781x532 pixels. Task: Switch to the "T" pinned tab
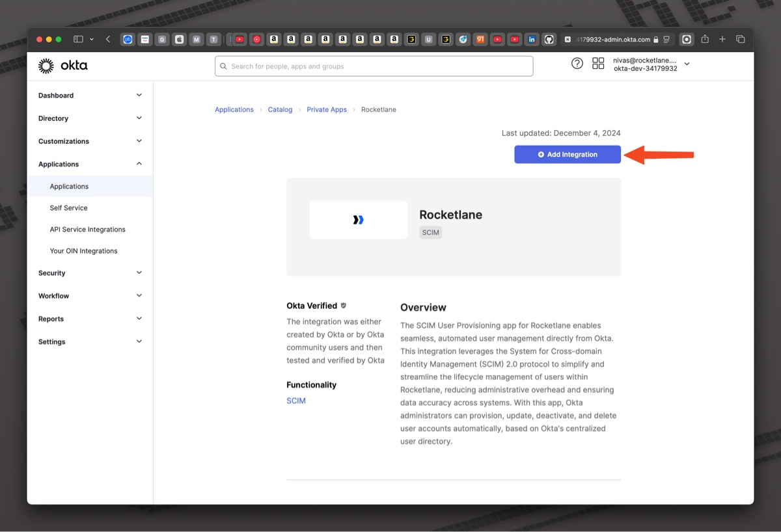(x=213, y=39)
